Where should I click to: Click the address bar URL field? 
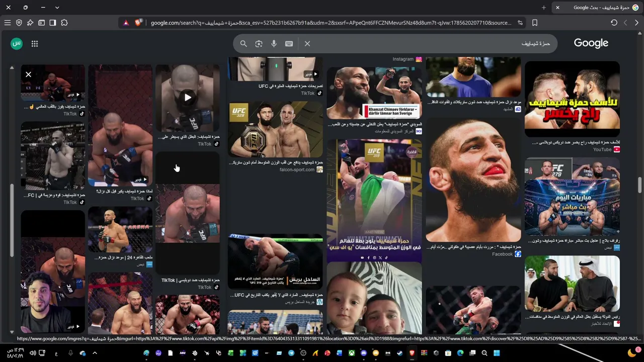pos(331,23)
